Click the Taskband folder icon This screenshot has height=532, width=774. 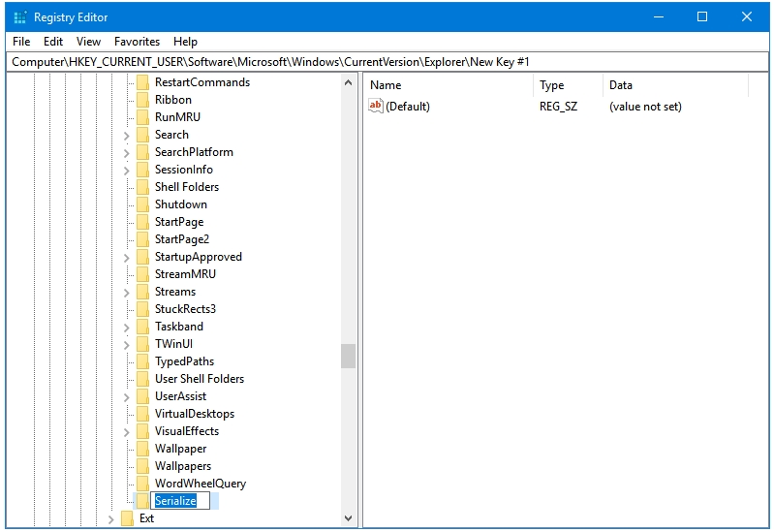click(x=142, y=327)
